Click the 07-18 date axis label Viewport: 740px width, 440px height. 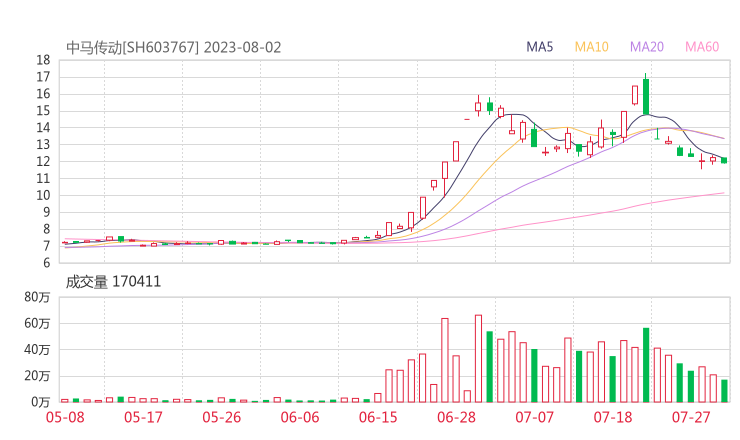[613, 417]
